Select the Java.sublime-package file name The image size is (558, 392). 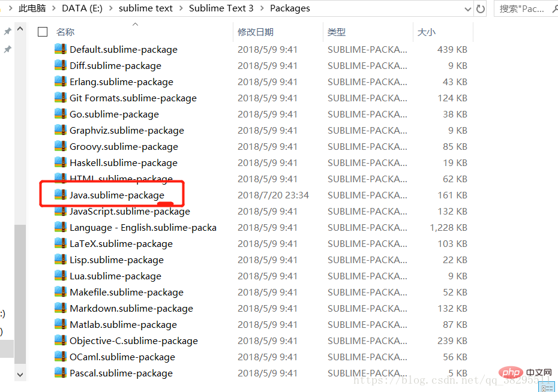click(x=117, y=195)
